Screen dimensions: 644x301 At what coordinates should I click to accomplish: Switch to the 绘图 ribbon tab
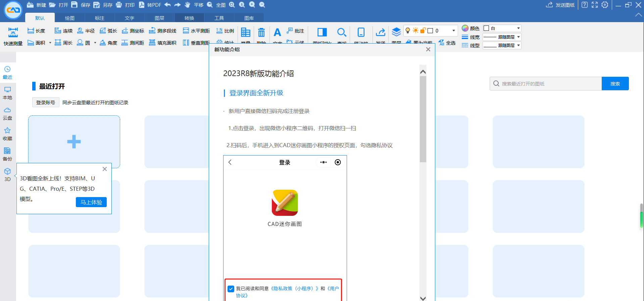[70, 18]
